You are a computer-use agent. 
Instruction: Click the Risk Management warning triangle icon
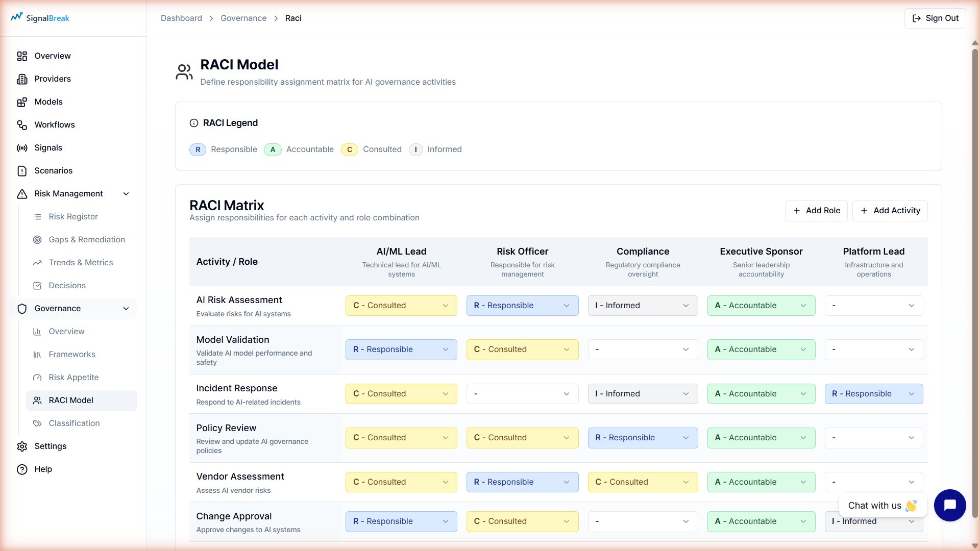(22, 194)
